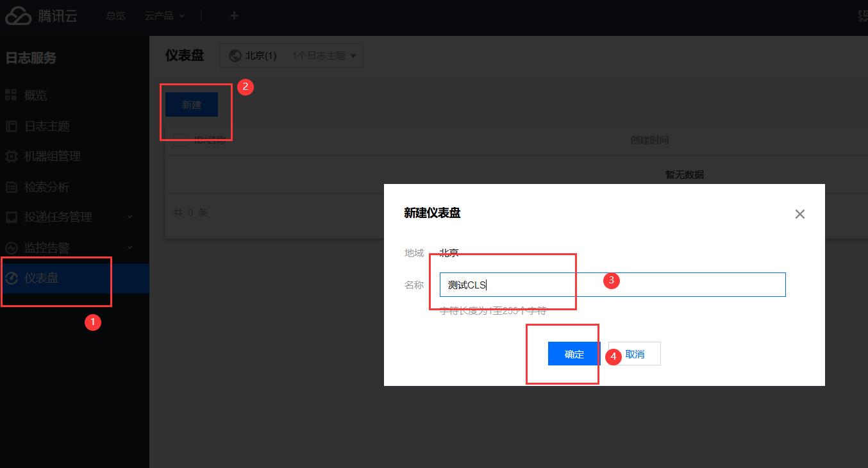868x468 pixels.
Task: Select 仪表盘 in the sidebar
Action: click(74, 278)
